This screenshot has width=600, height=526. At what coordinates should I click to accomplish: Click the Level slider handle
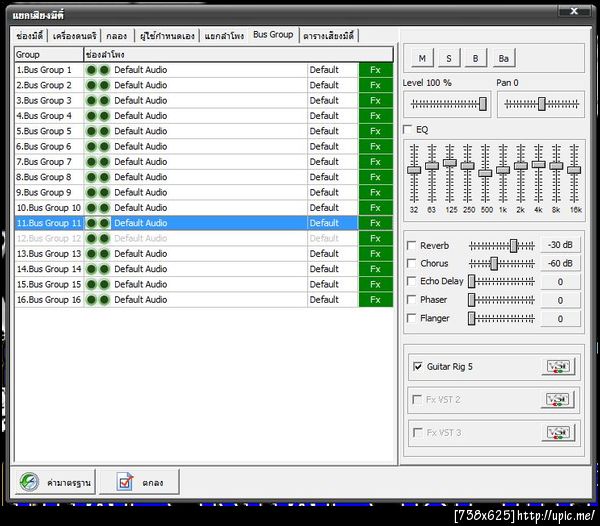[x=483, y=104]
